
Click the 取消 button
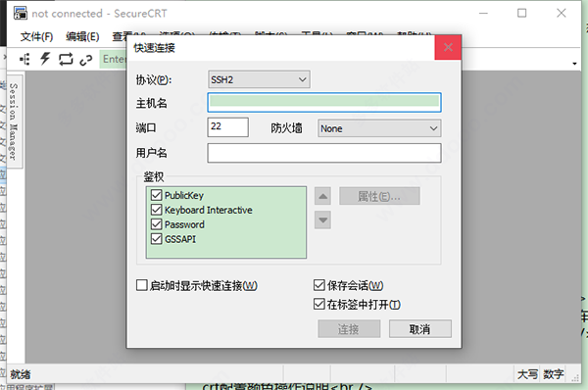pos(420,329)
